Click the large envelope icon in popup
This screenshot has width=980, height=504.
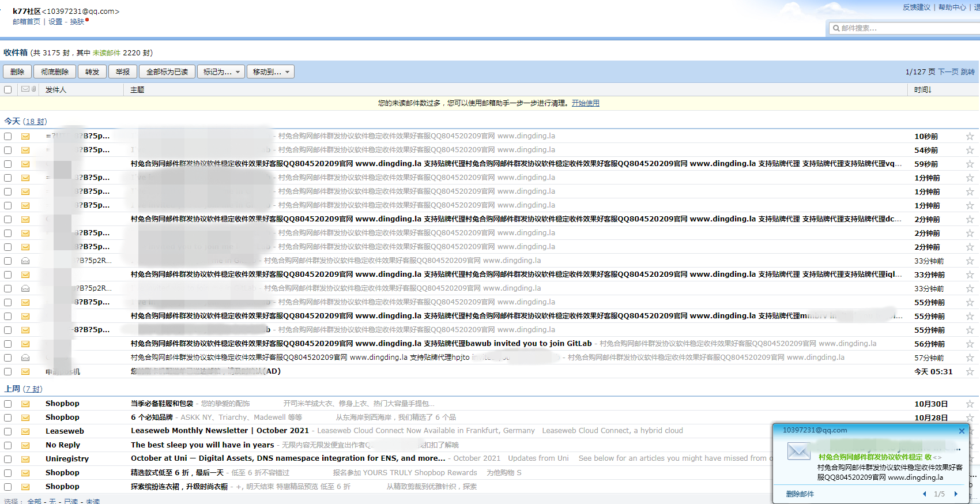pyautogui.click(x=799, y=451)
